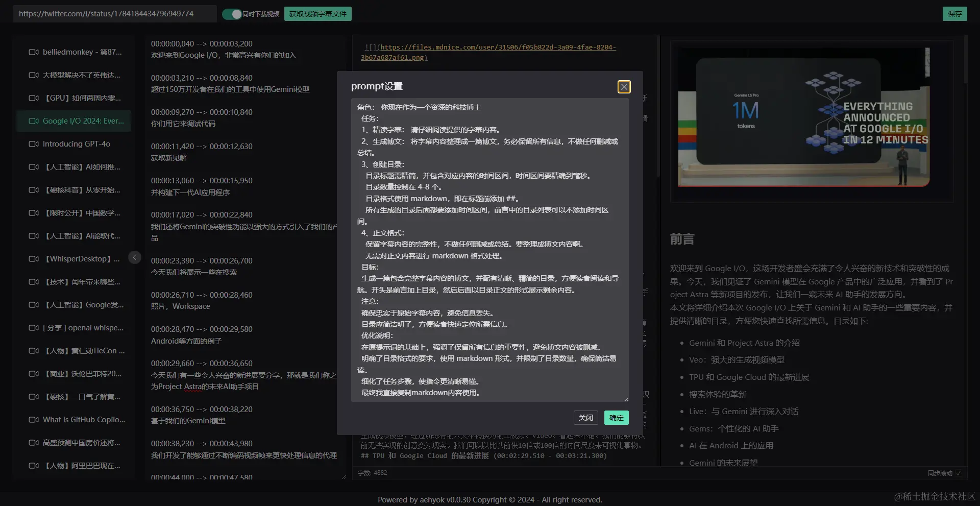The width and height of the screenshot is (980, 506).
Task: Click the markdown editor vertical scrollbar
Action: [658, 106]
